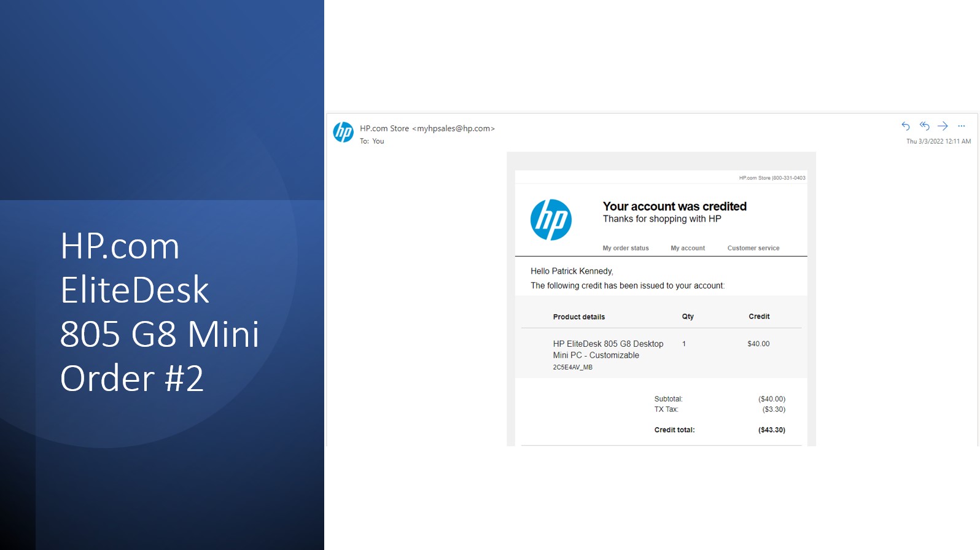The image size is (980, 550).
Task: Click the TX Tax label
Action: (666, 409)
